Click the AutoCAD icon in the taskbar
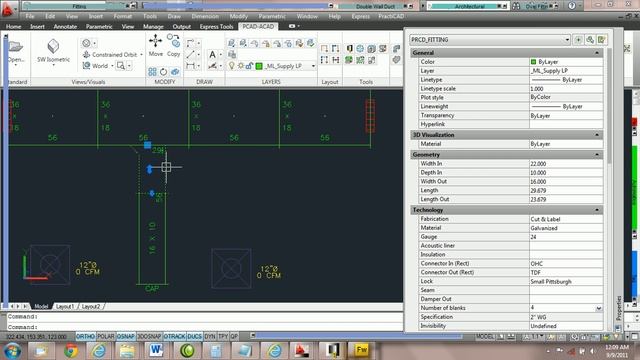Screen dimensions: 640x360 (302, 350)
